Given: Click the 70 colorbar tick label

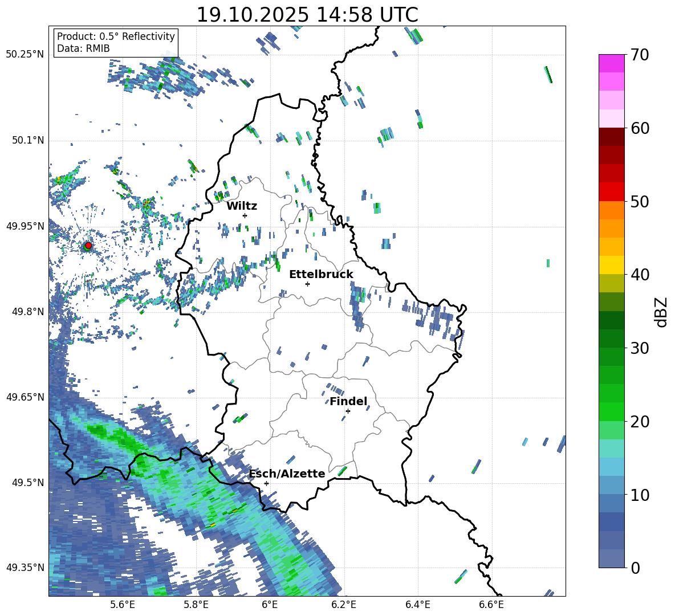Looking at the screenshot, I should pos(639,55).
